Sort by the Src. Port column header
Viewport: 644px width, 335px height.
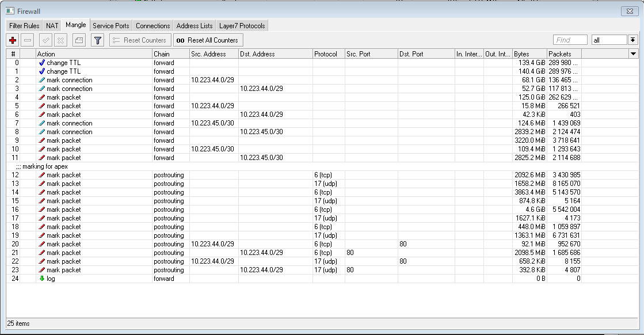(371, 54)
